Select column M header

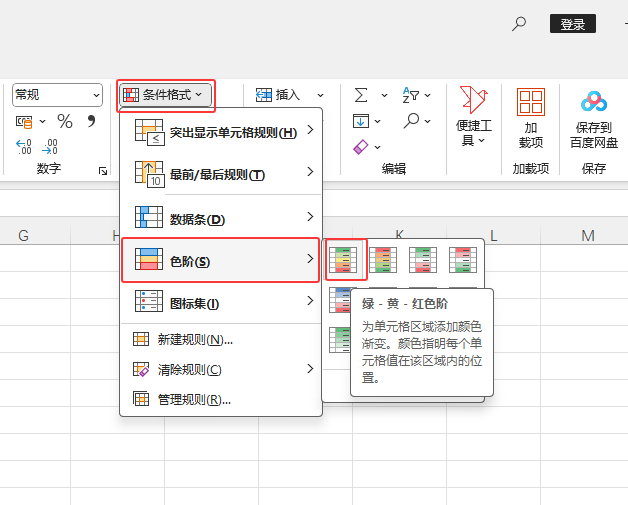coord(588,236)
